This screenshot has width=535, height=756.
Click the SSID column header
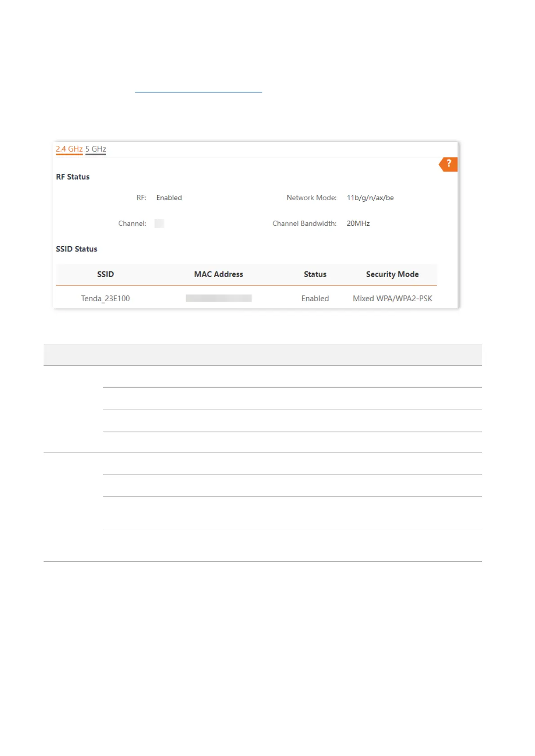click(x=106, y=274)
